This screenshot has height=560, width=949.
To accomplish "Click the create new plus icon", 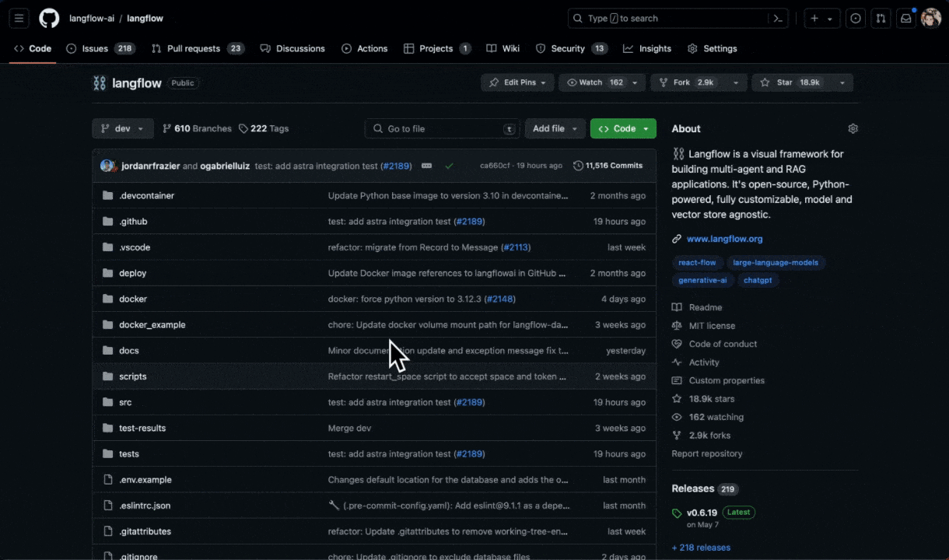I will [x=814, y=18].
